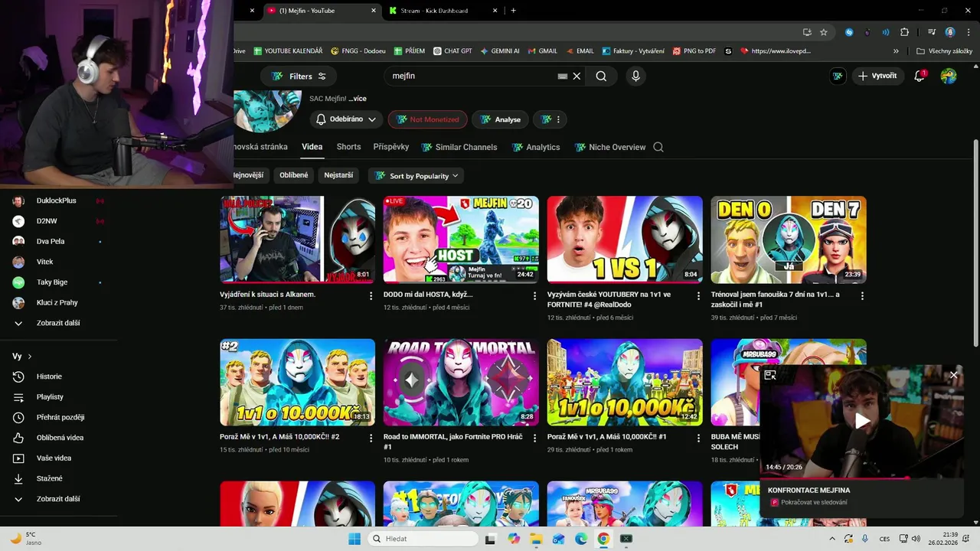
Task: Open the Niche Overview tab
Action: (x=609, y=147)
